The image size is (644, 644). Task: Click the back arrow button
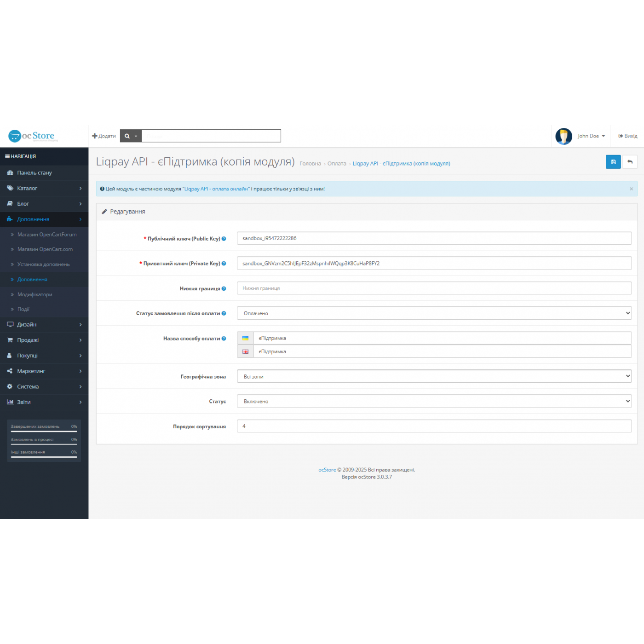click(630, 162)
